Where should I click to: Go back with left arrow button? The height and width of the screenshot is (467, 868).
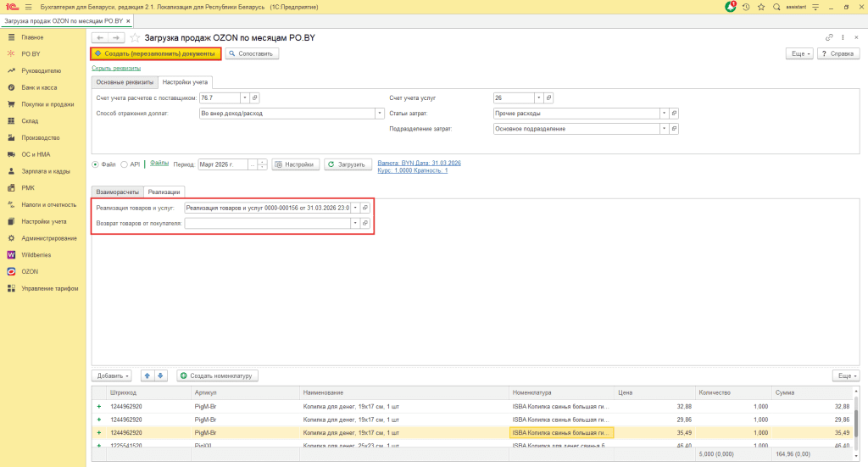(100, 37)
